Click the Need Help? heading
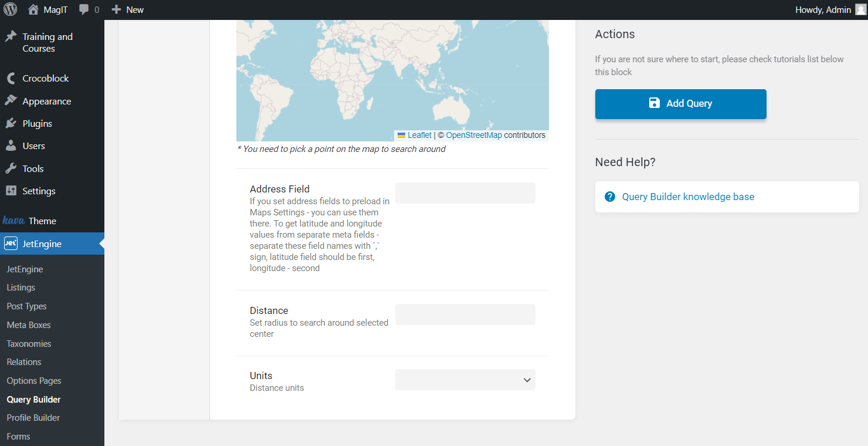This screenshot has height=446, width=868. (625, 162)
